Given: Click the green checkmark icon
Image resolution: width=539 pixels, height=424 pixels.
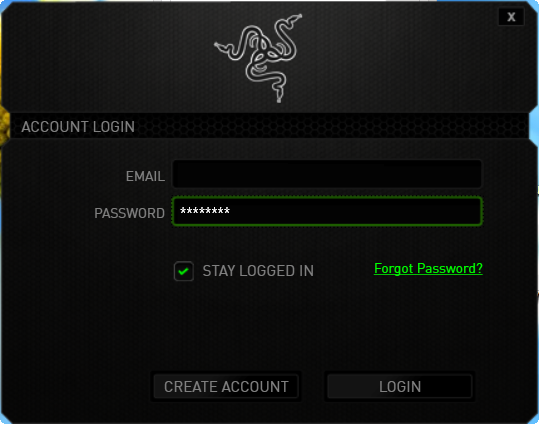Looking at the screenshot, I should tap(184, 271).
